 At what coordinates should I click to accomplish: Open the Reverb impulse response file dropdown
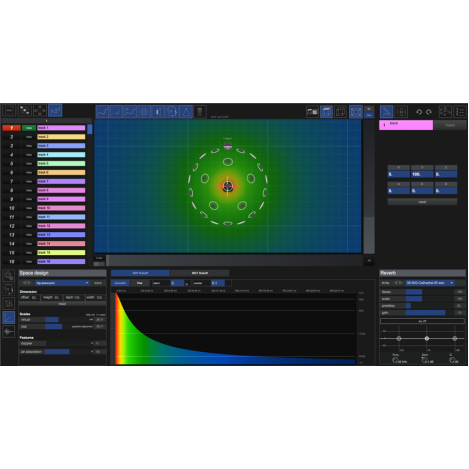(x=430, y=283)
